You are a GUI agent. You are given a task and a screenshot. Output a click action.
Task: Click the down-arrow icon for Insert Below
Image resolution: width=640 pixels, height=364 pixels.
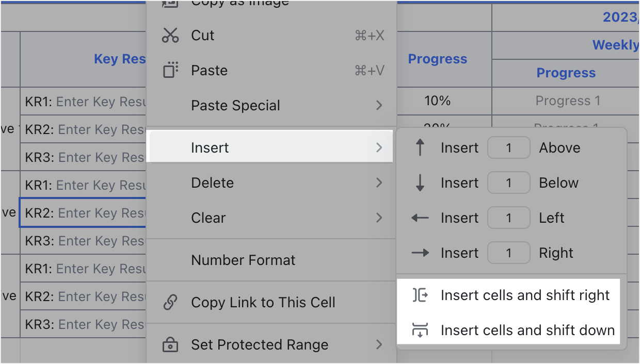[x=419, y=183]
